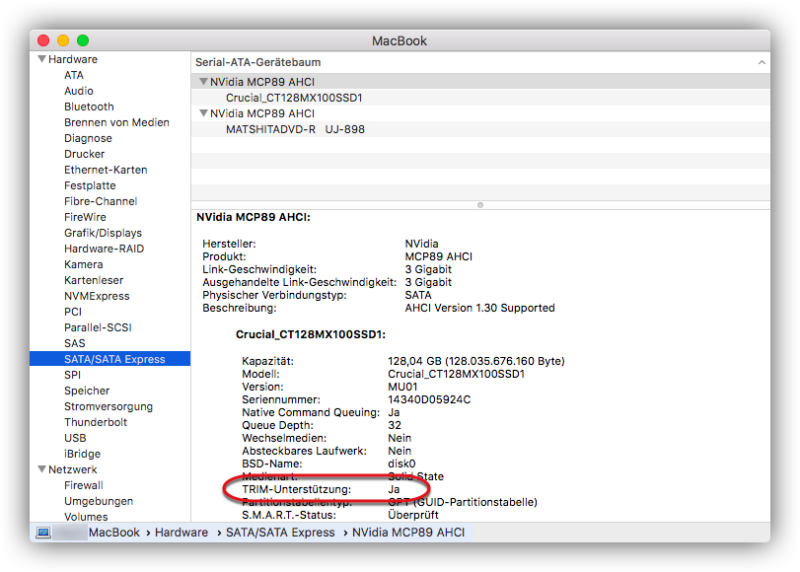This screenshot has height=572, width=800.
Task: Click NVidia MCP89 AHCI in path bar
Action: (408, 533)
